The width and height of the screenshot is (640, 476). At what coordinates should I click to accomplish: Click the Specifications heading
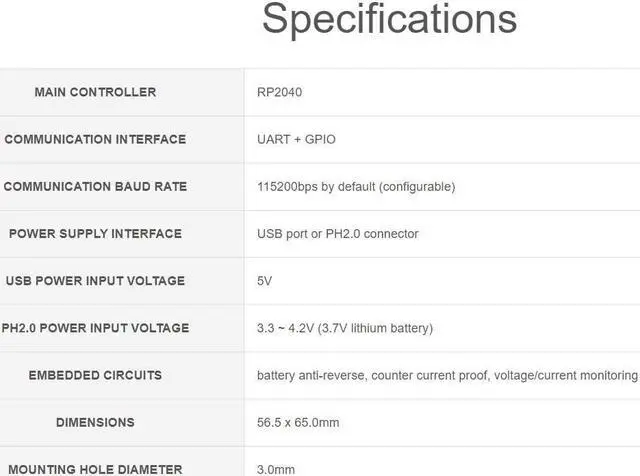pyautogui.click(x=389, y=20)
